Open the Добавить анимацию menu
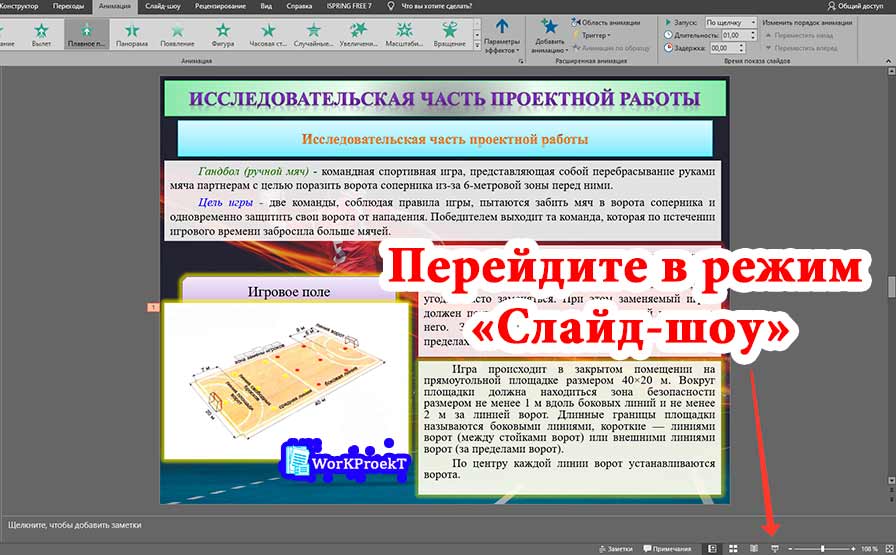Viewport: 896px width, 555px height. point(549,36)
